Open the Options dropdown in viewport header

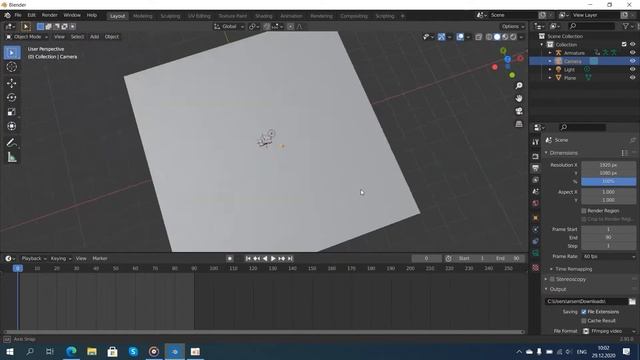pos(513,27)
